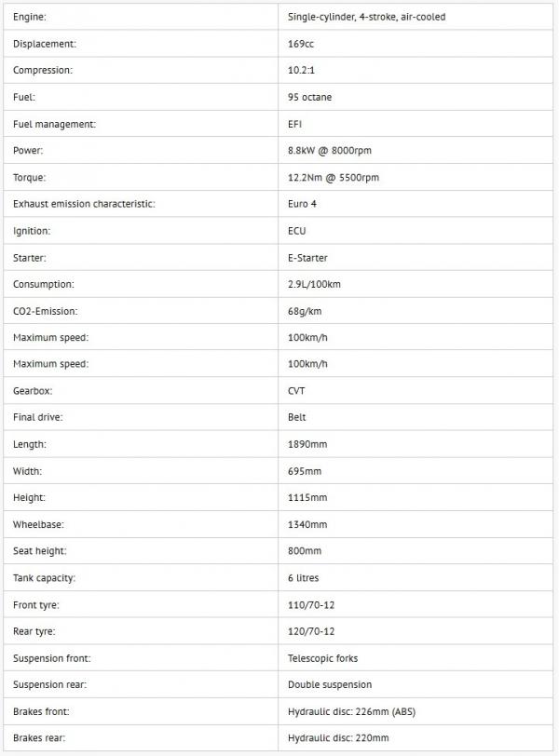The image size is (559, 756).
Task: Select the EFI fuel management value
Action: coord(295,124)
